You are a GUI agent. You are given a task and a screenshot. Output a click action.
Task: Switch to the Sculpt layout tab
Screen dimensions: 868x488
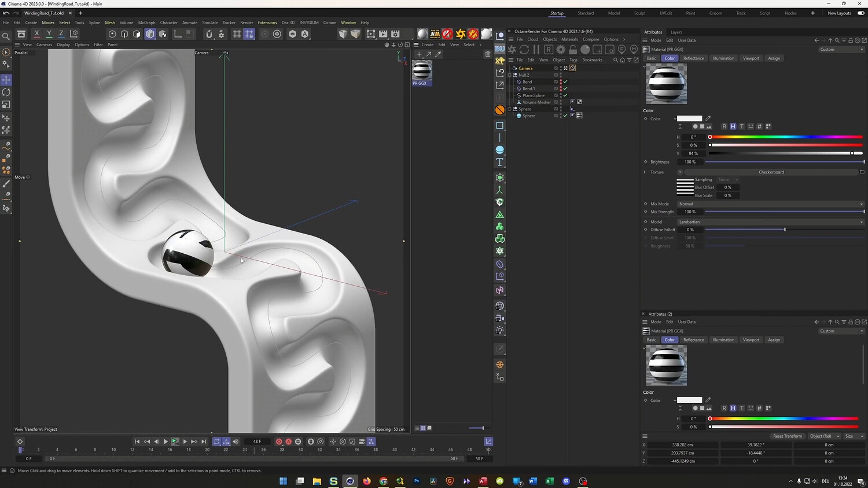639,13
